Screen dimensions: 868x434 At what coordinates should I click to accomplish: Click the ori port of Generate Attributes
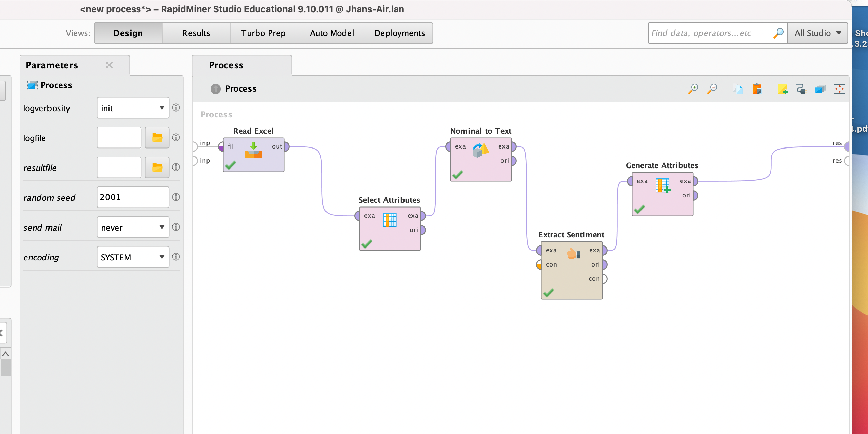(x=695, y=195)
